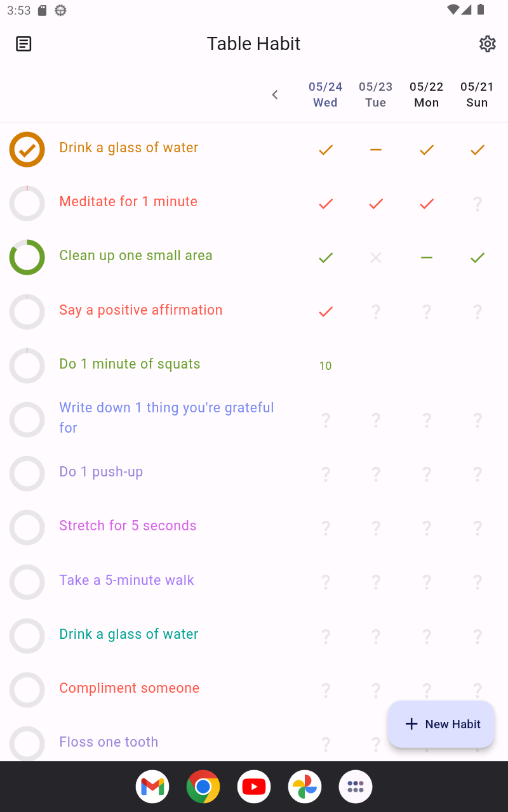This screenshot has width=508, height=812.
Task: Toggle Sunday check for Clean up one small area
Action: coord(478,258)
